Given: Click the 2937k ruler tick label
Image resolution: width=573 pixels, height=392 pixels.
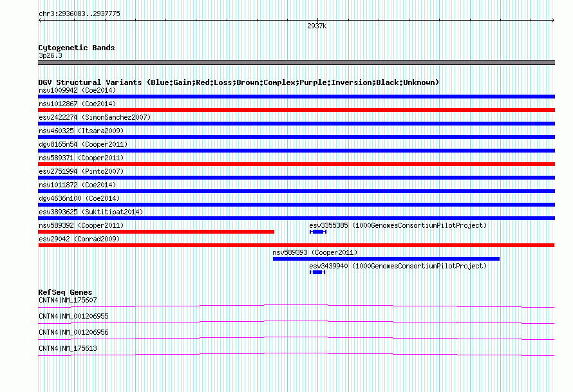Looking at the screenshot, I should [x=317, y=26].
